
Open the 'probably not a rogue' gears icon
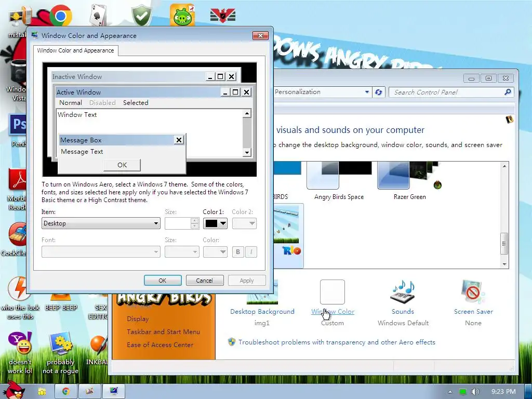coord(60,343)
